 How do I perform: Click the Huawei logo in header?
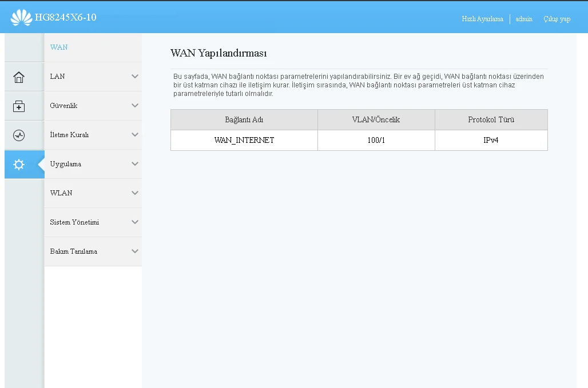click(x=21, y=17)
